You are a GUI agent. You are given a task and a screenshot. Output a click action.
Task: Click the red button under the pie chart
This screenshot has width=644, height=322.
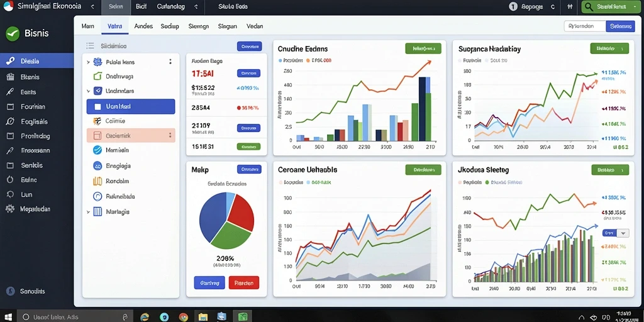point(244,282)
